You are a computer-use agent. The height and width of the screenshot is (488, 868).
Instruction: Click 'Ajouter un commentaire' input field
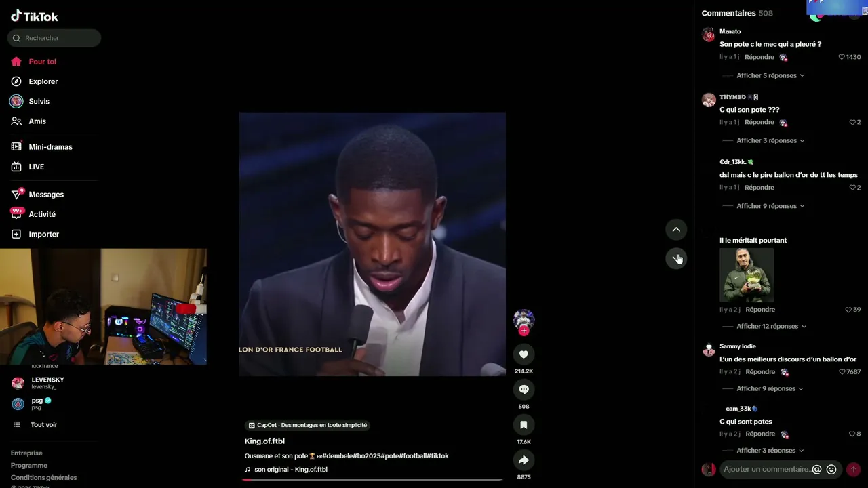point(766,469)
